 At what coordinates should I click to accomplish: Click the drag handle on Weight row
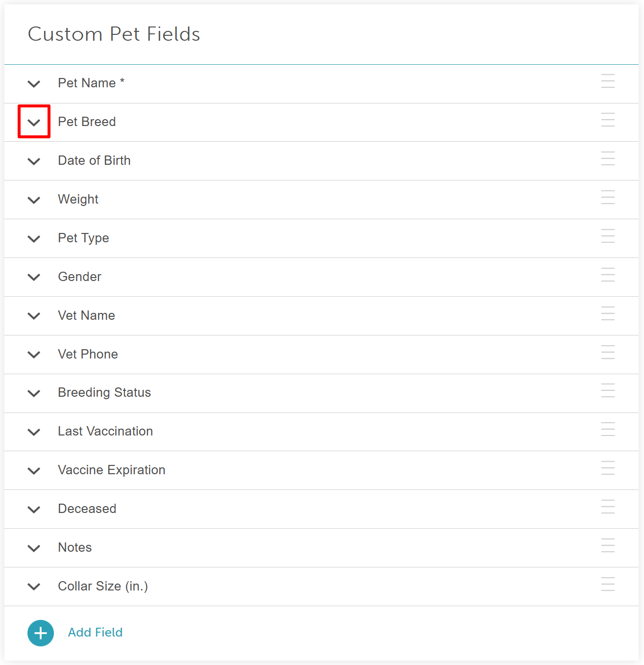[608, 197]
